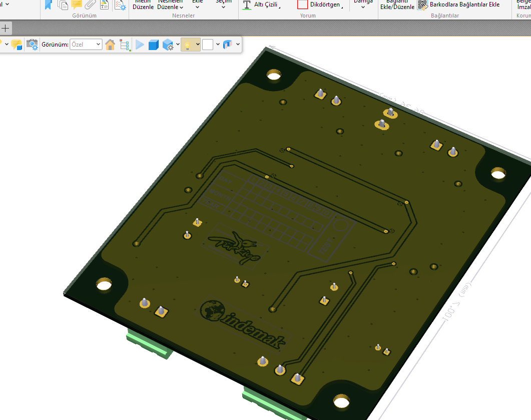The width and height of the screenshot is (531, 420).
Task: Expand the render mode dropdown arrow
Action: 178,45
